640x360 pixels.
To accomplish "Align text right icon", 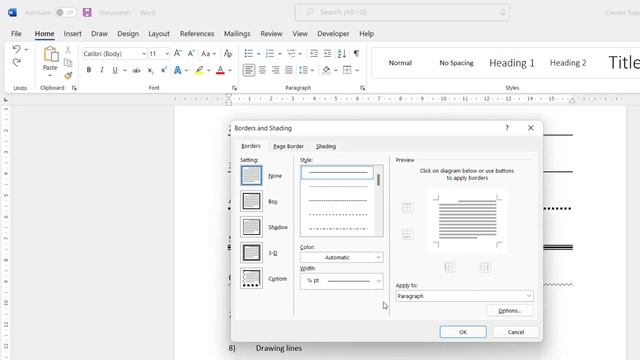I will point(276,70).
